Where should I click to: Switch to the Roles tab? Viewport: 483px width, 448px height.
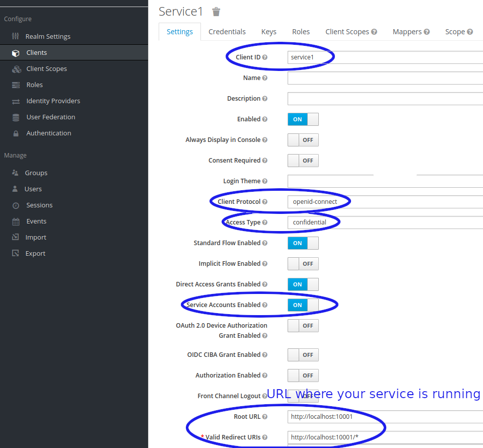click(301, 32)
